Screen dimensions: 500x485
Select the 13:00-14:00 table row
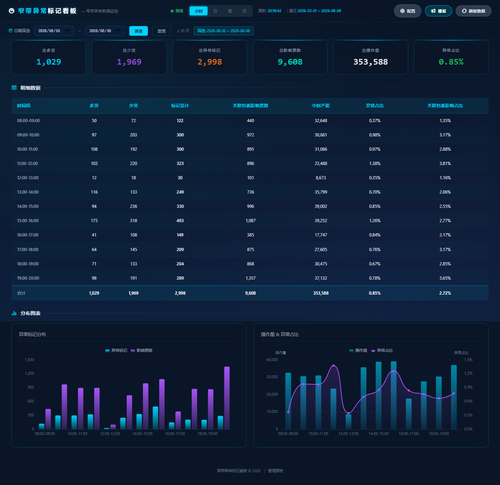tap(250, 192)
